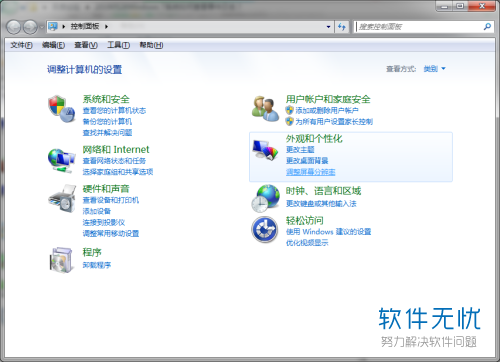
Task: Open 卸载程序 link
Action: [x=97, y=265]
